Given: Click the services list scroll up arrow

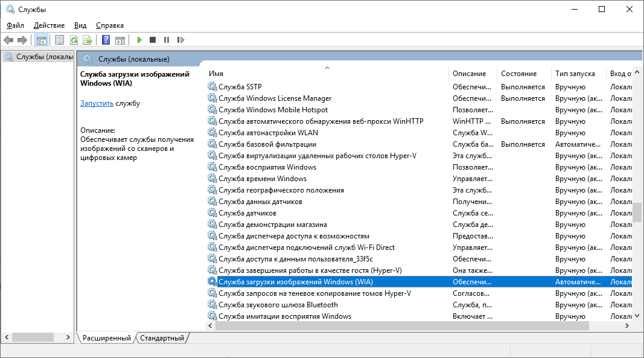Looking at the screenshot, I should coord(637,72).
